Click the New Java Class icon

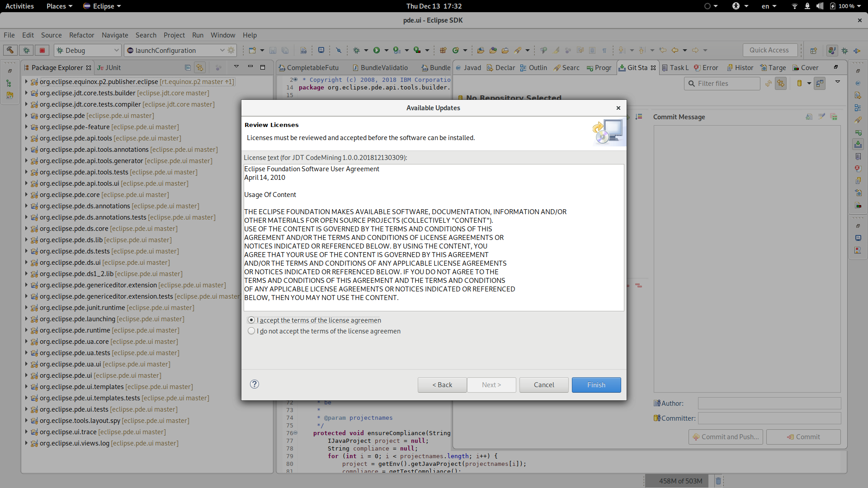[456, 50]
